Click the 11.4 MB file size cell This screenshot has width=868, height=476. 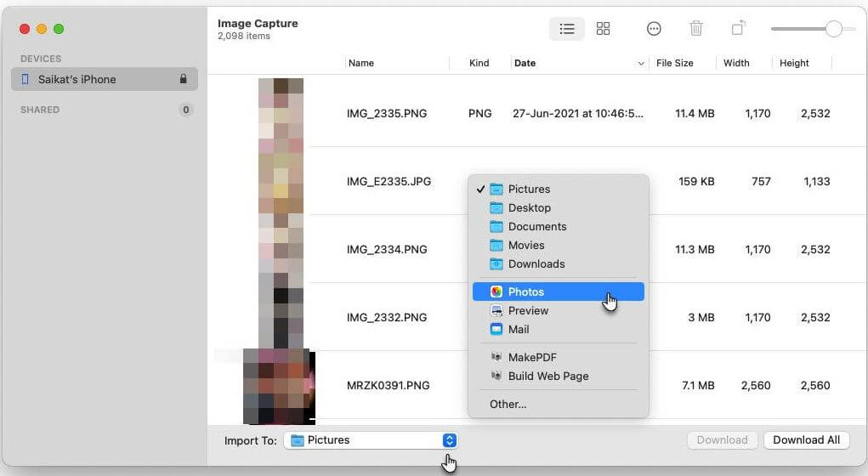tap(695, 113)
